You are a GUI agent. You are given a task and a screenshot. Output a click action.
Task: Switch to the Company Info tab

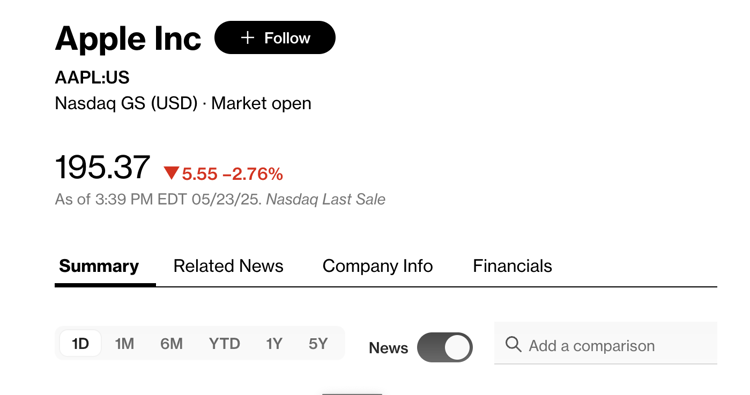377,266
